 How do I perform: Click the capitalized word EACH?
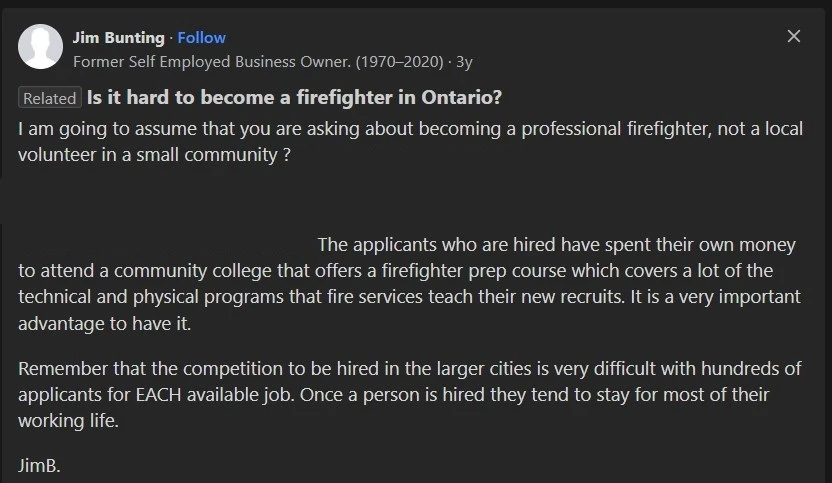click(159, 395)
